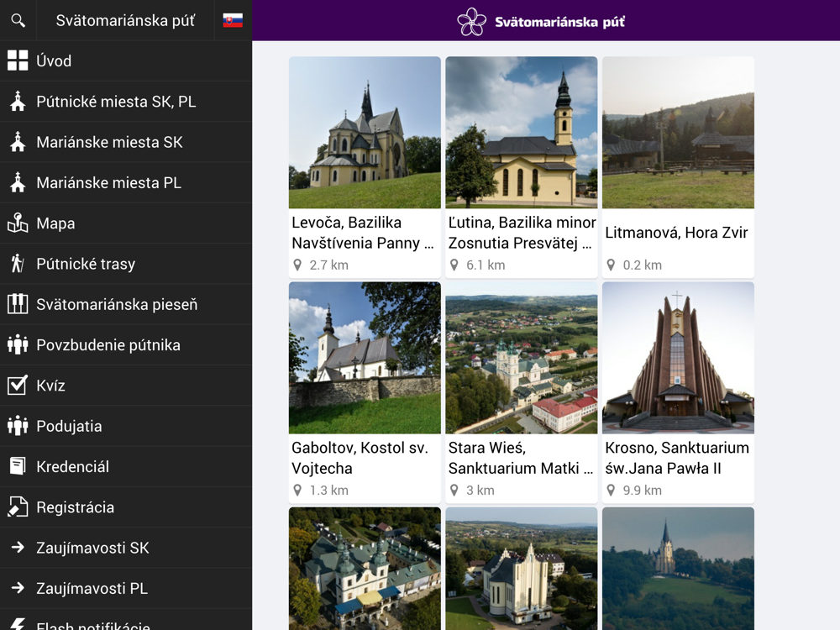The image size is (840, 630).
Task: Open the Mapa section
Action: [x=126, y=223]
